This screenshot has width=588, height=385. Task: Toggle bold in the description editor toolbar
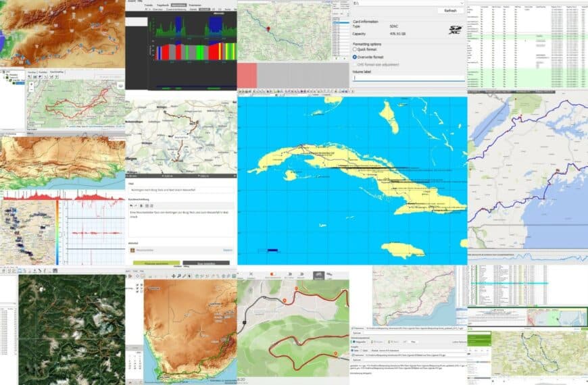[141, 205]
